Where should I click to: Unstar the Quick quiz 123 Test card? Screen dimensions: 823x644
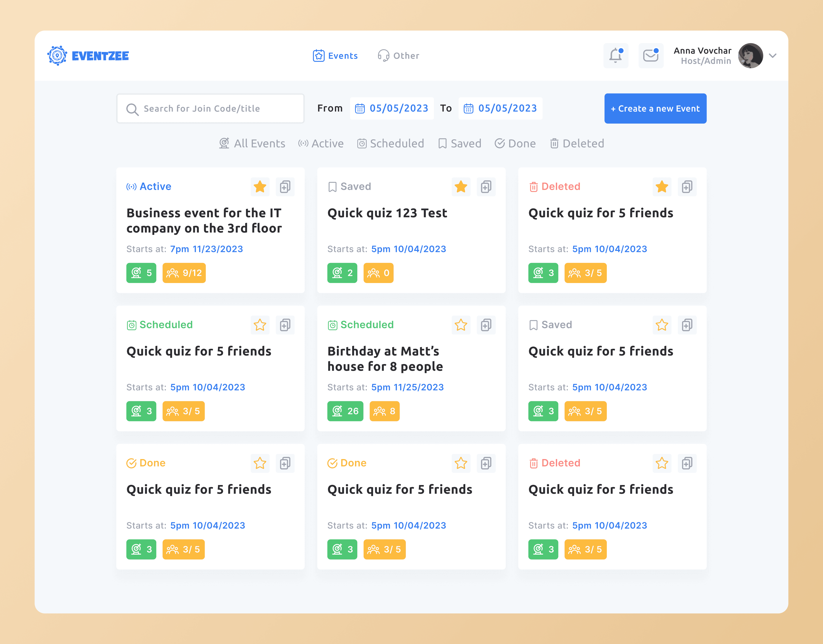[x=461, y=187]
